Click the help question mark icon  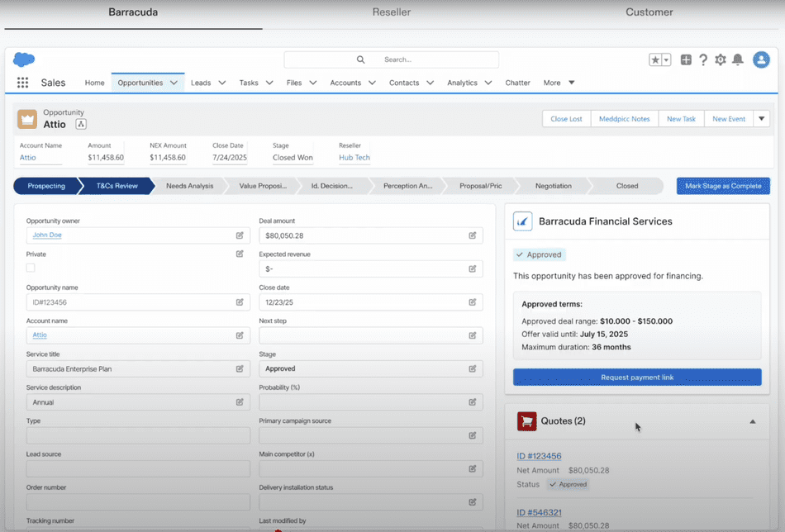point(703,59)
